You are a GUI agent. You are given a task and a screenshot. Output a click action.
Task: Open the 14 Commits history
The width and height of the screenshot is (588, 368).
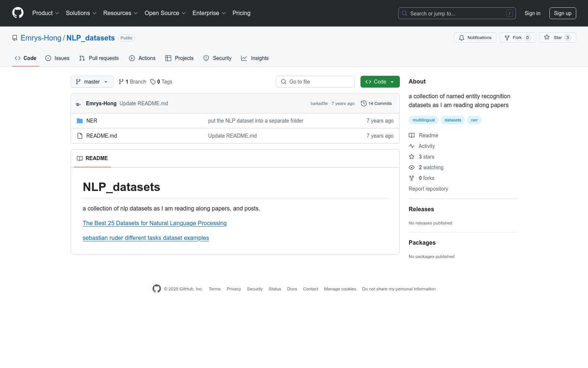376,103
